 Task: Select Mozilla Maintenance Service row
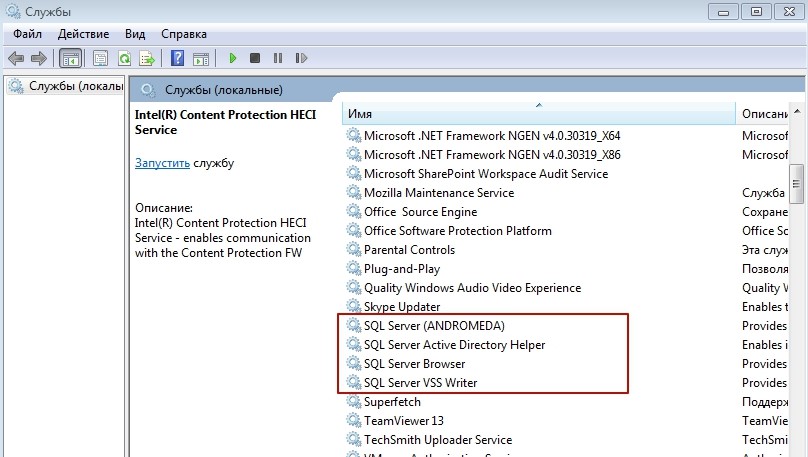coord(439,193)
